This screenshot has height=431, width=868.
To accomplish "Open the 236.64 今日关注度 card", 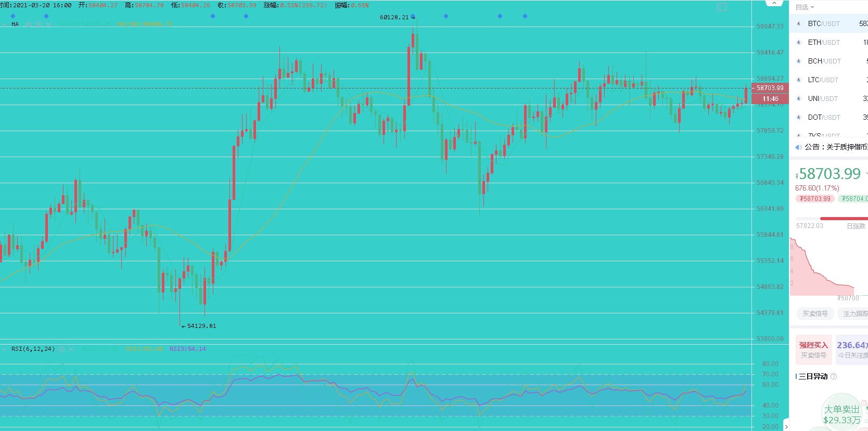I will (852, 349).
